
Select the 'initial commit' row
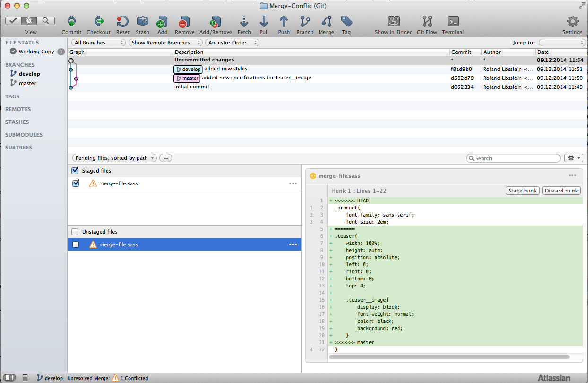[x=327, y=87]
